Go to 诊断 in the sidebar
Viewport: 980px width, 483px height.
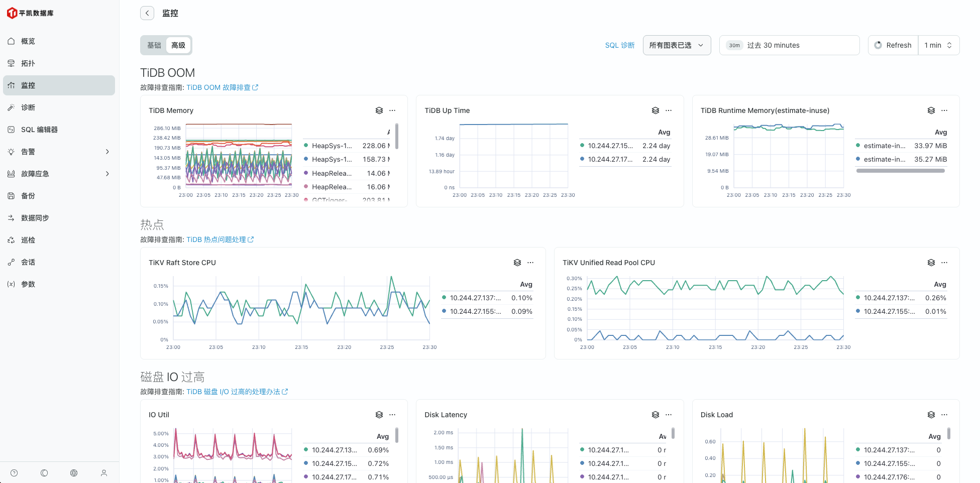click(x=28, y=107)
